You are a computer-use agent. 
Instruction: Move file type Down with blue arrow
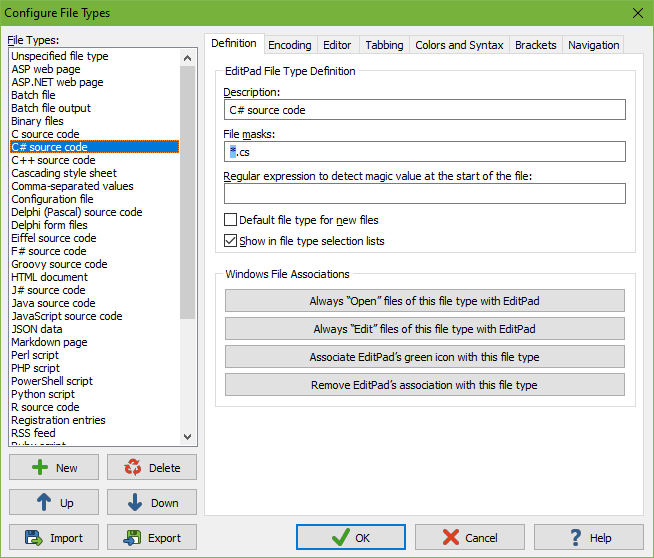click(x=152, y=502)
